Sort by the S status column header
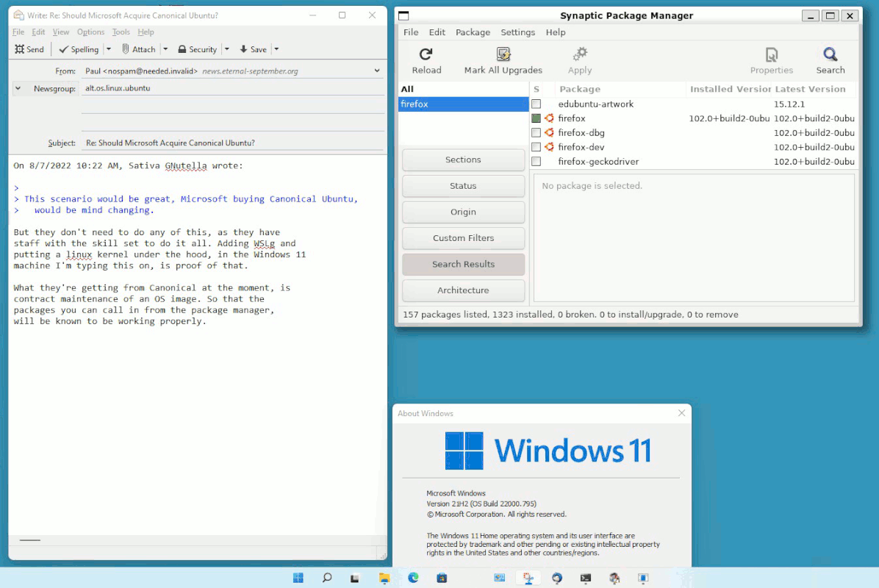The image size is (879, 588). (537, 89)
